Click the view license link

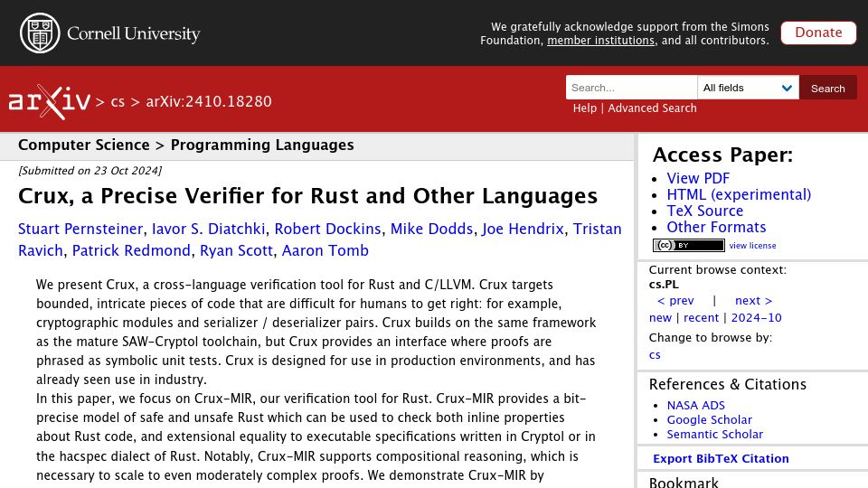click(752, 246)
